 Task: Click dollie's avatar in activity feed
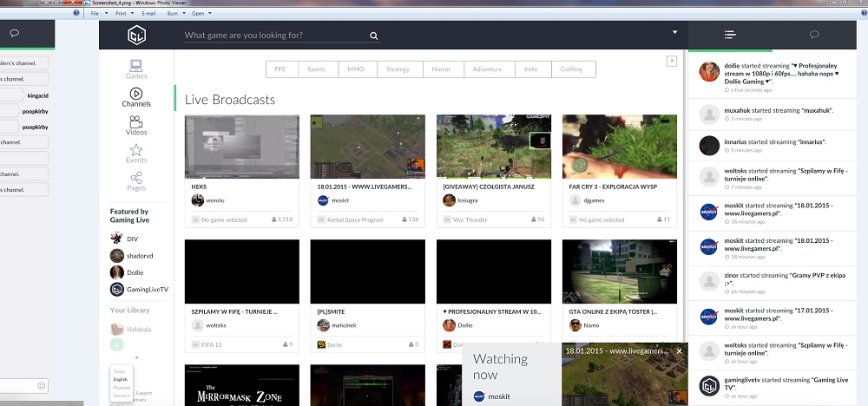tap(709, 72)
